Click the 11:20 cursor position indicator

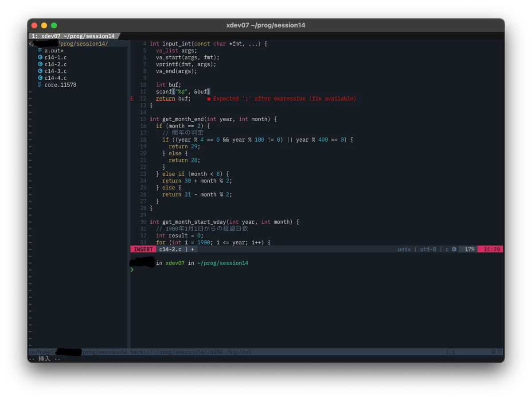tap(492, 249)
